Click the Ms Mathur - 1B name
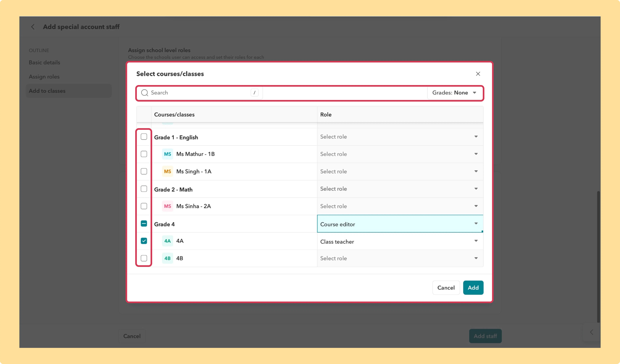620x364 pixels. coord(195,154)
